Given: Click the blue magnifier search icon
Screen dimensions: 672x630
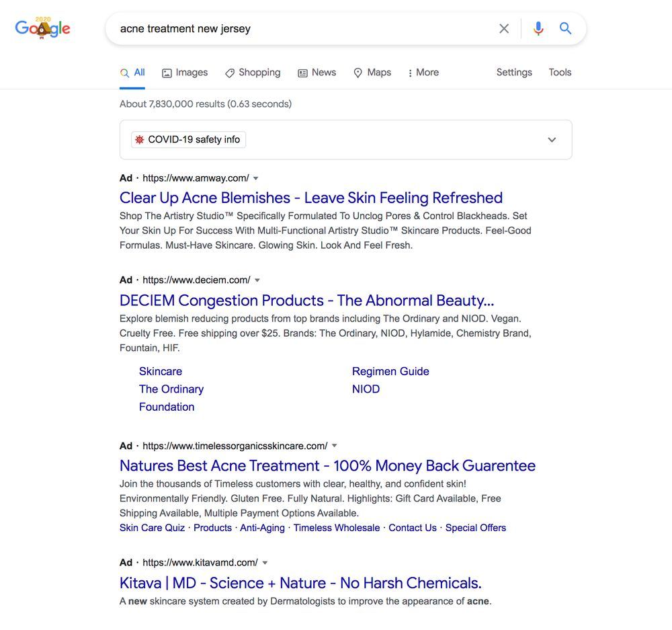Looking at the screenshot, I should pos(565,29).
